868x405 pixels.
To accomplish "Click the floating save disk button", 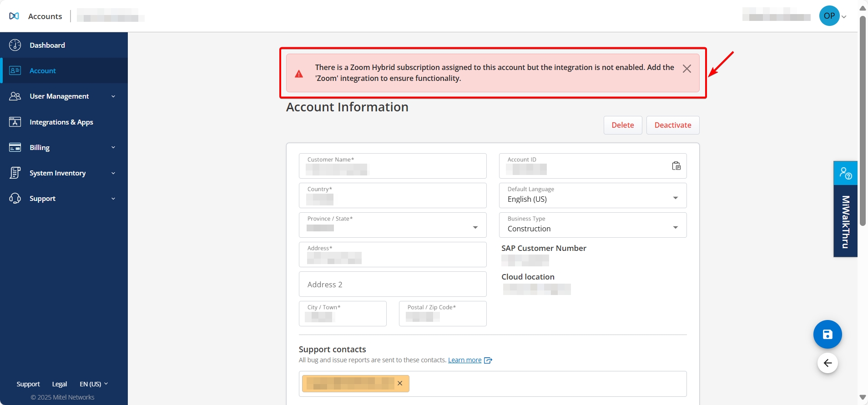I will pos(828,335).
